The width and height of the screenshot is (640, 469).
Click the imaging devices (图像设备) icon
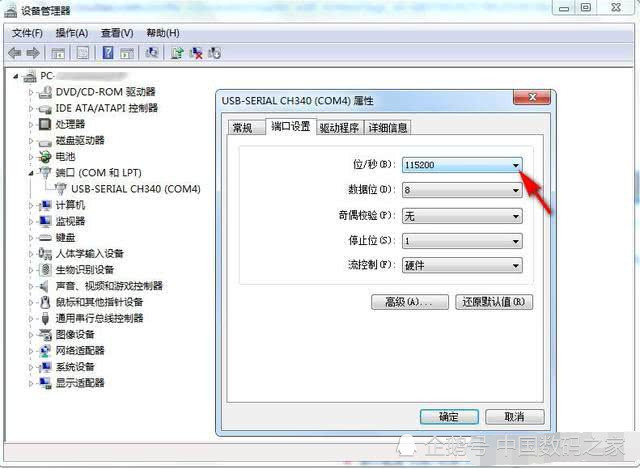tap(45, 335)
